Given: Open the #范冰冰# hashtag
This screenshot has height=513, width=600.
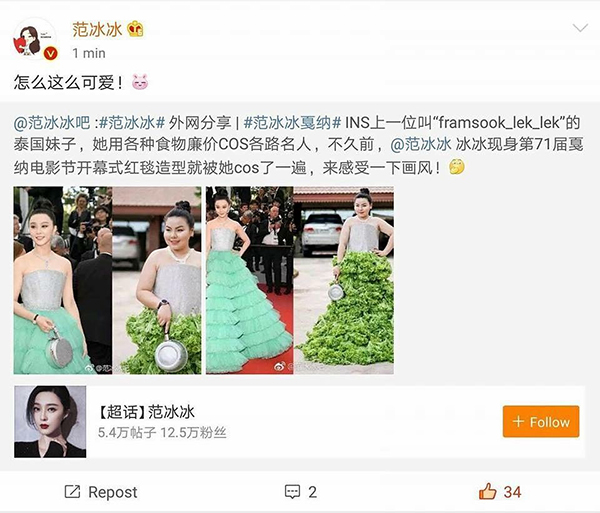Looking at the screenshot, I should click(x=132, y=123).
